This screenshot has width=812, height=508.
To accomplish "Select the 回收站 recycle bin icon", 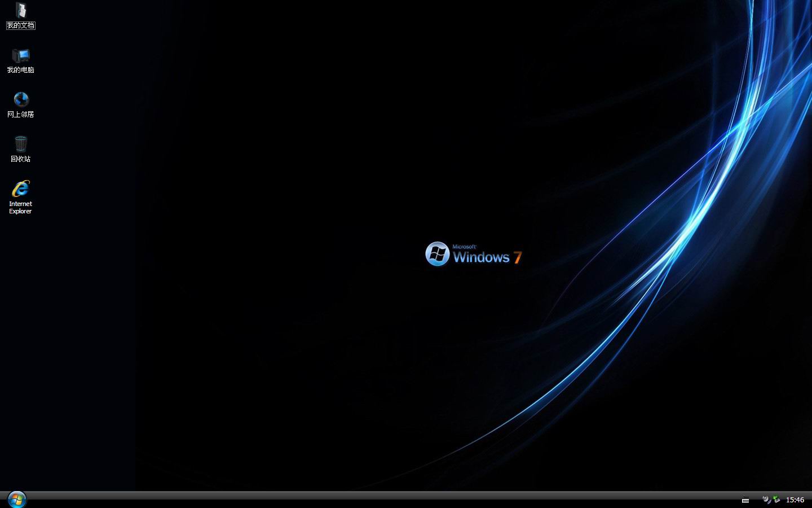I will click(20, 150).
